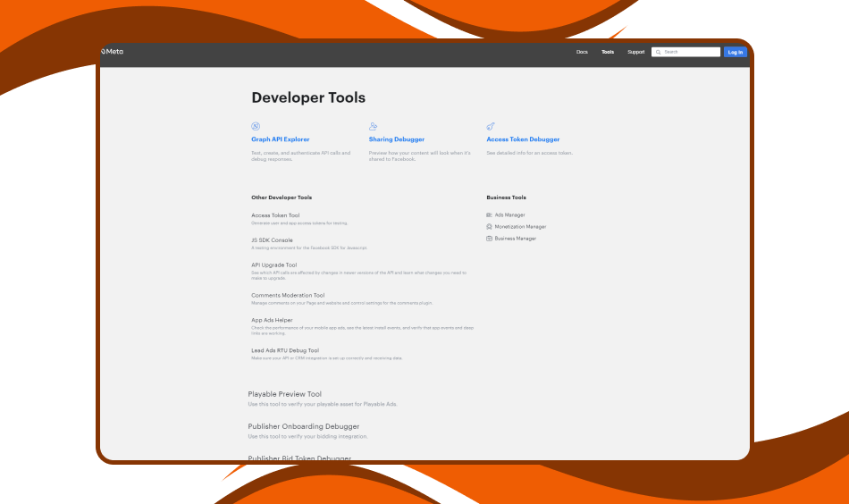849x504 pixels.
Task: Click 'Use this tool to verify your bidding integration' text
Action: pos(307,436)
